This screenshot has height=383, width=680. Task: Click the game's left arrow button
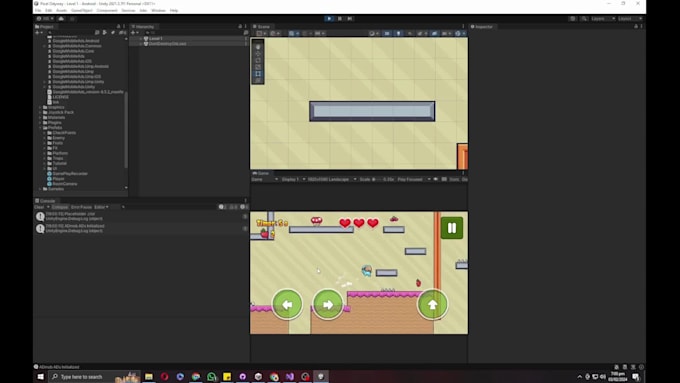(287, 304)
